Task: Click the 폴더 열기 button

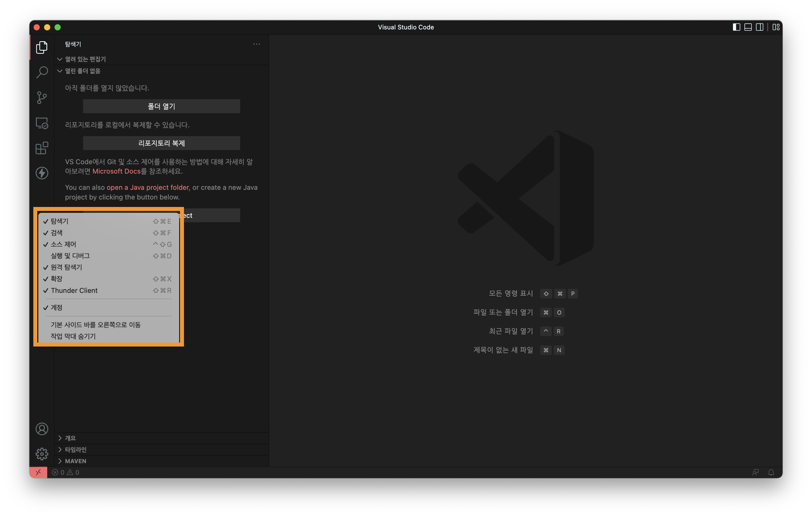Action: (161, 106)
